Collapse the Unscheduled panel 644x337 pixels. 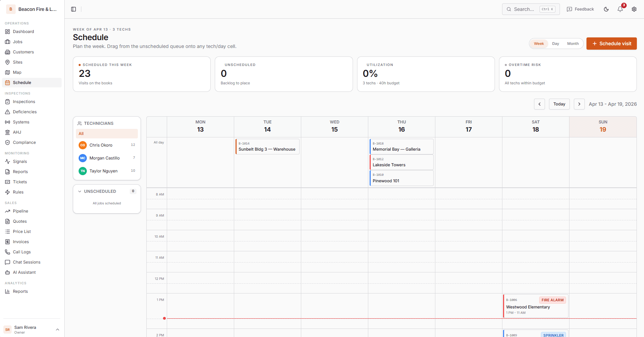[x=80, y=191]
